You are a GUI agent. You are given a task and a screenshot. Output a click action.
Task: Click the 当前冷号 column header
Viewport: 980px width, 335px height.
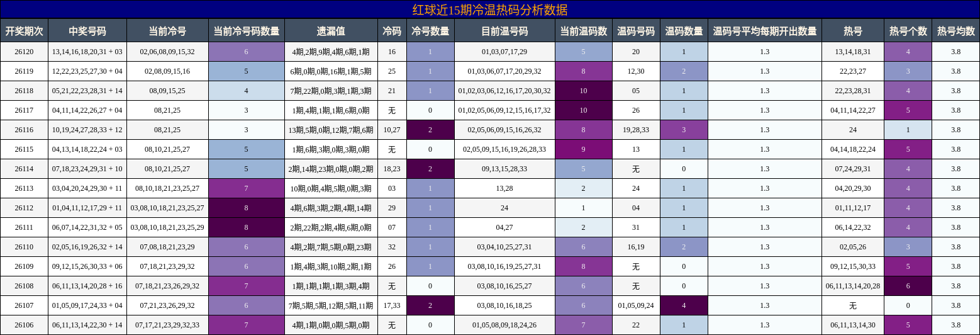(167, 30)
